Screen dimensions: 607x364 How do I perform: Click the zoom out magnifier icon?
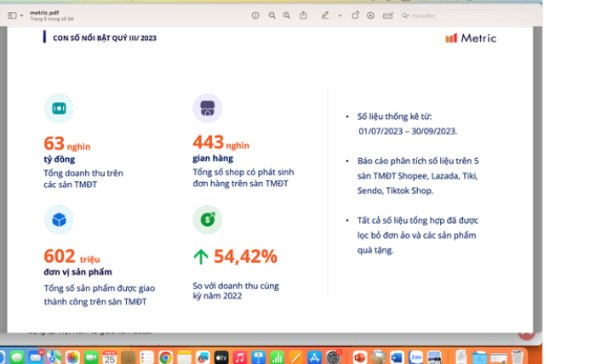(272, 15)
